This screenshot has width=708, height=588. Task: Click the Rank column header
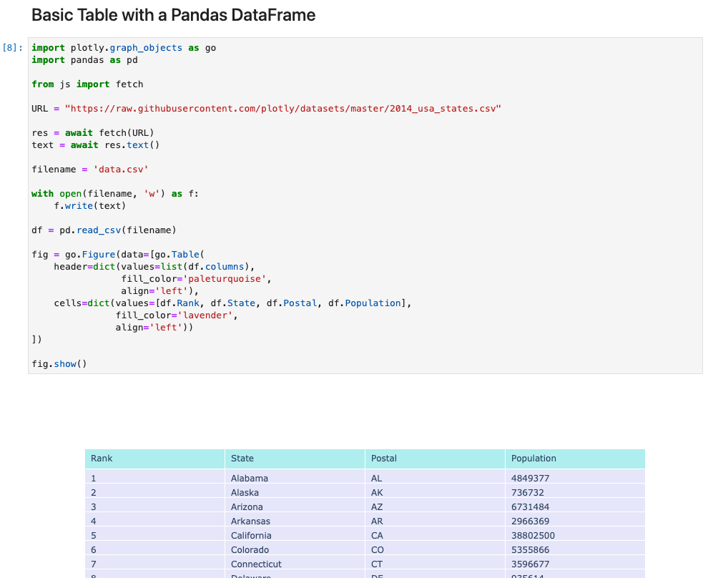click(x=102, y=459)
